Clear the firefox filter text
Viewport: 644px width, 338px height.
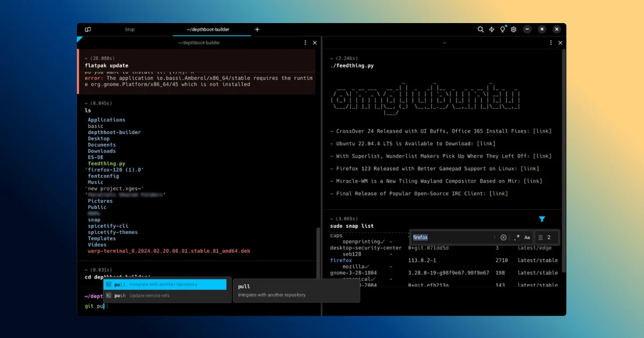pyautogui.click(x=503, y=237)
